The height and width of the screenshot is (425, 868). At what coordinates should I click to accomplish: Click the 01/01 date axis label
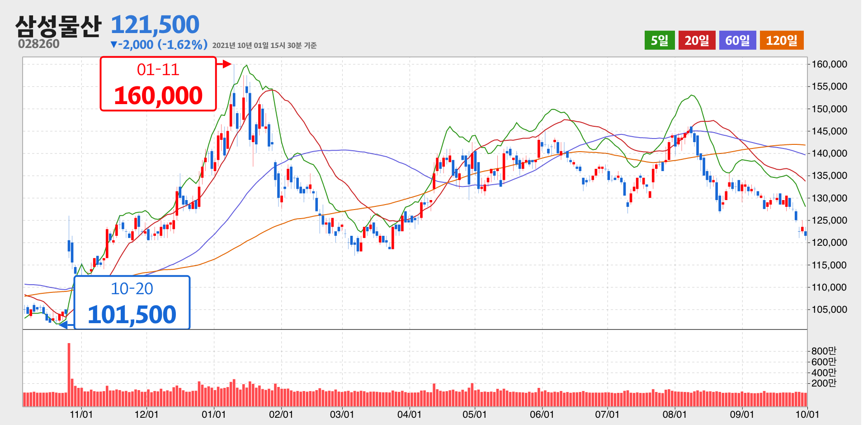(x=213, y=414)
